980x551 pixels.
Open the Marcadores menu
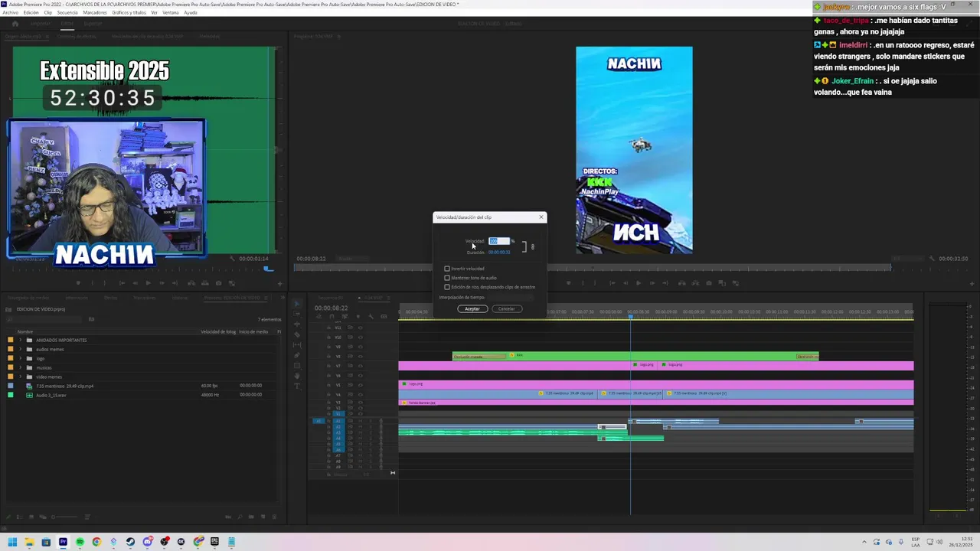click(x=95, y=12)
